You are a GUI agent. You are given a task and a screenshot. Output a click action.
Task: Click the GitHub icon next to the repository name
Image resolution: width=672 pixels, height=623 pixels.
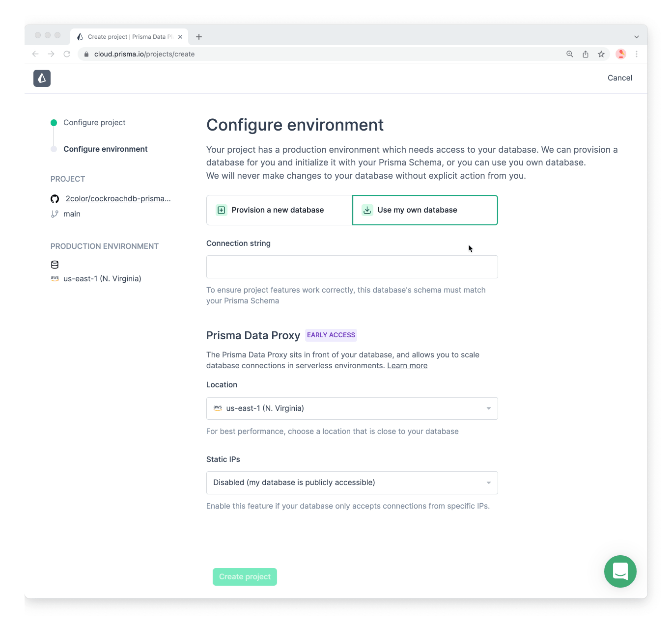click(55, 198)
